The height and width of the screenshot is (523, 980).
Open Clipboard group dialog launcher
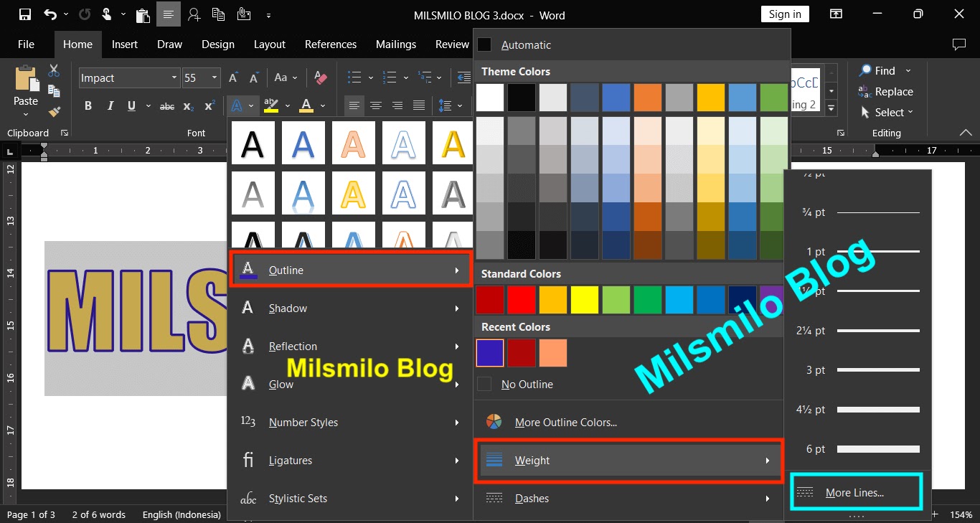click(65, 133)
